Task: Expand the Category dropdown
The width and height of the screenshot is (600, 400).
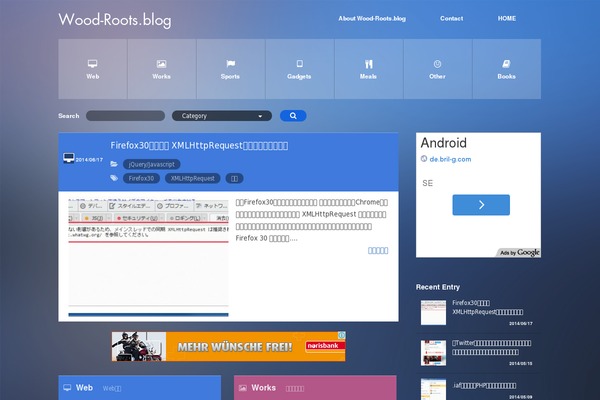Action: point(222,116)
